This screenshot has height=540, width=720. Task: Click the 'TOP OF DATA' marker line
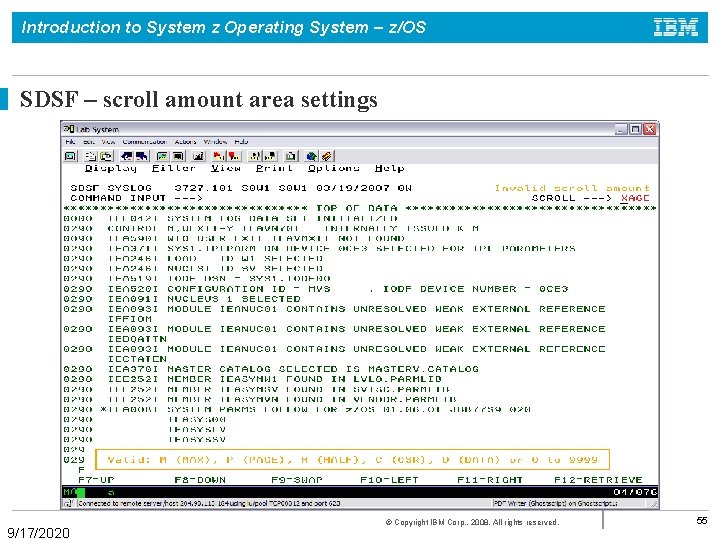tap(360, 208)
